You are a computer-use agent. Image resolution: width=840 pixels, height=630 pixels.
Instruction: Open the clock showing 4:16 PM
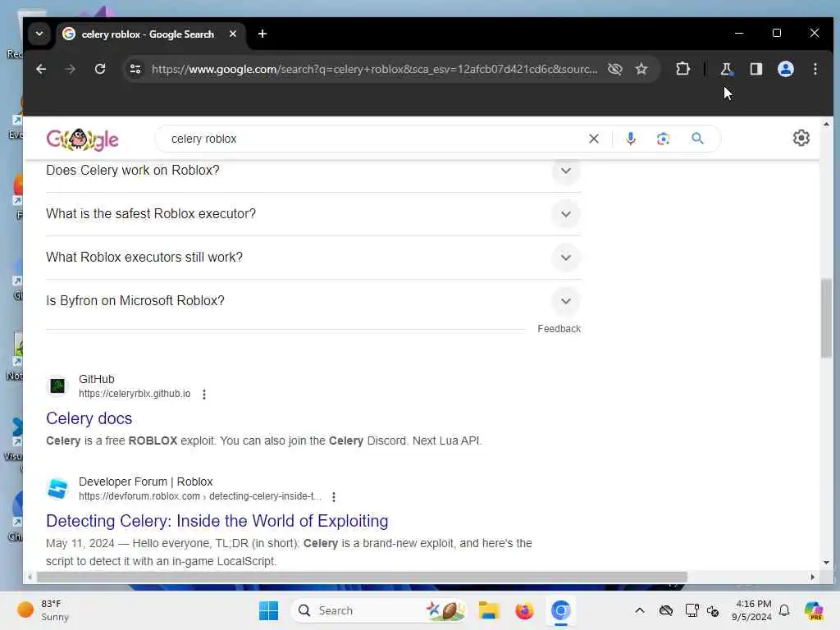pyautogui.click(x=751, y=610)
